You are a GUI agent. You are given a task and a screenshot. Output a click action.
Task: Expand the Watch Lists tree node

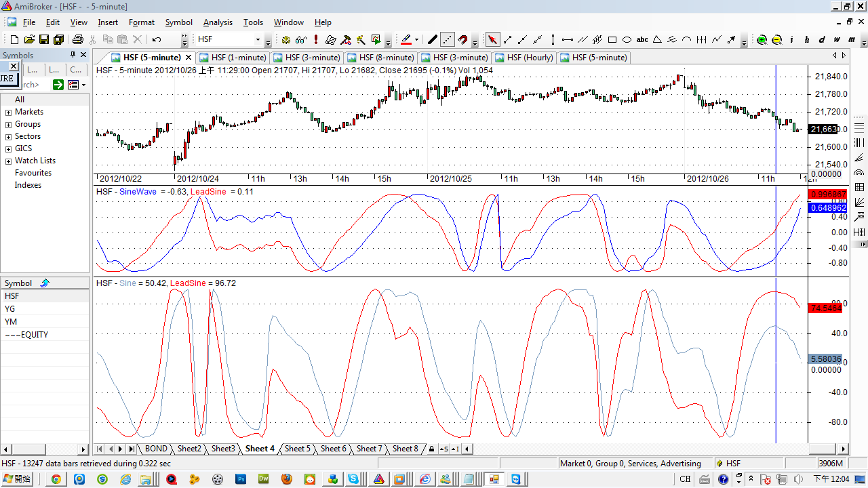tap(9, 161)
